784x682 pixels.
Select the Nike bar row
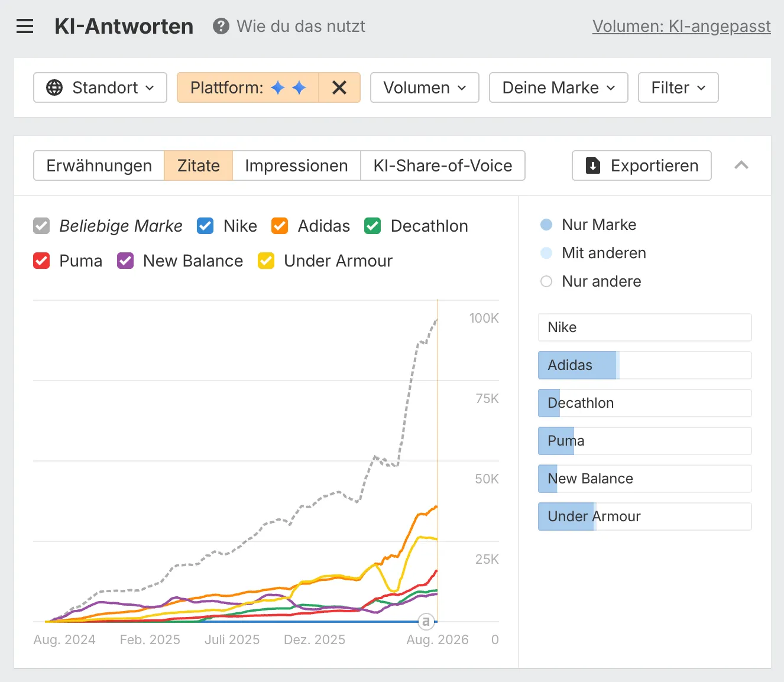pos(645,327)
